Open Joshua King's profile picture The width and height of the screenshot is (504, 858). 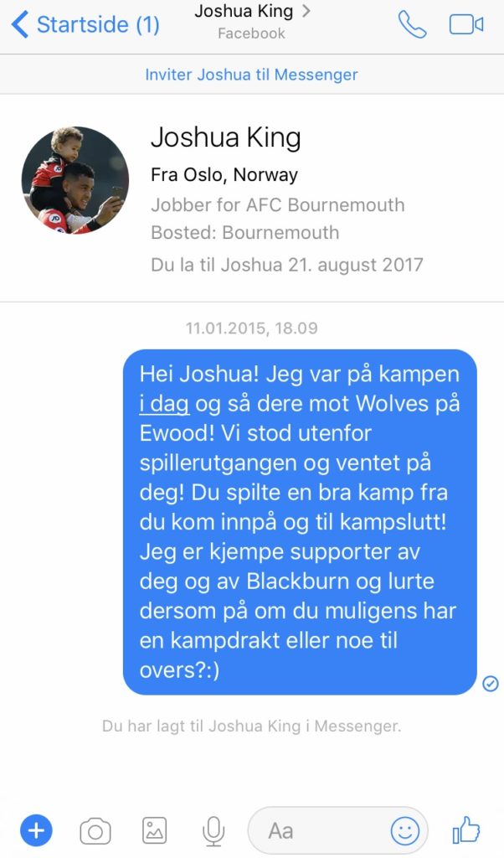(75, 181)
